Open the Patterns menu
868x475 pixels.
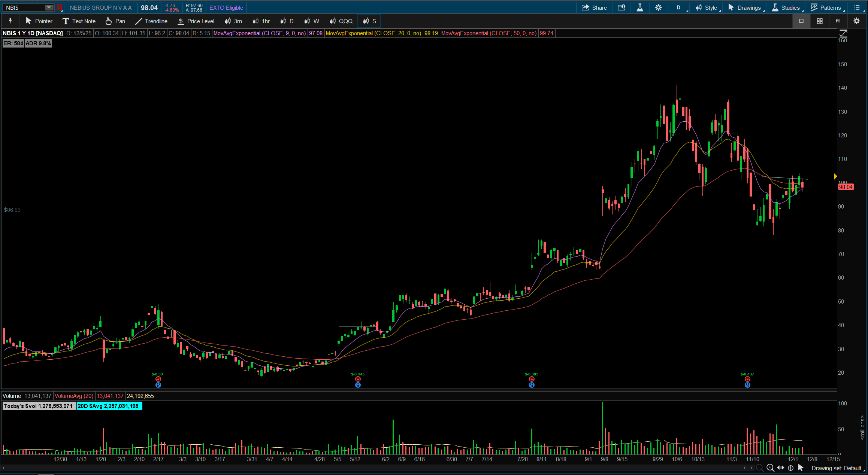pyautogui.click(x=826, y=7)
